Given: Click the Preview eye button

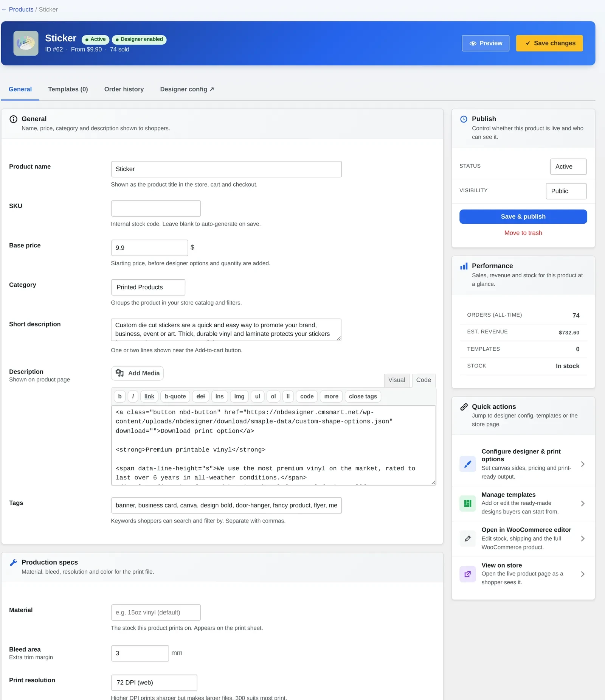Looking at the screenshot, I should (486, 43).
